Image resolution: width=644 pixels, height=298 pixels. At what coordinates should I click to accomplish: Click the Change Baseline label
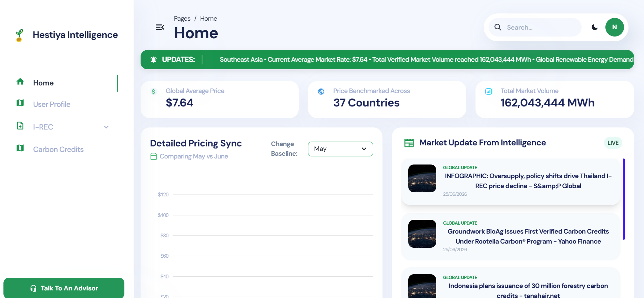(284, 149)
